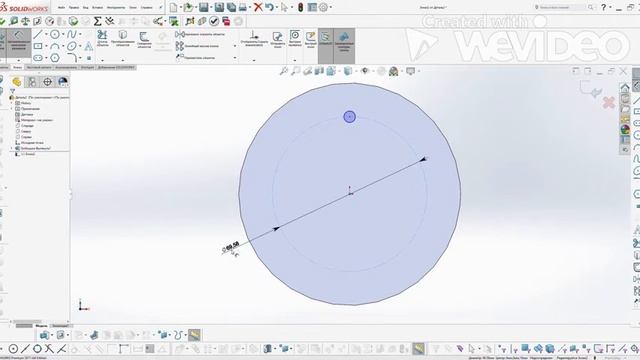
Task: Open the FeatureManager design tree tab
Action: coord(17,82)
